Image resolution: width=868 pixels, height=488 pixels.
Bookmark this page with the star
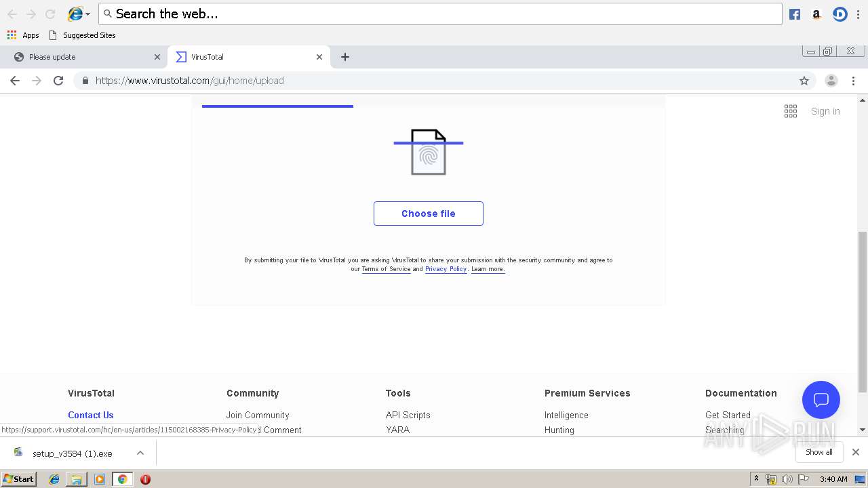(x=804, y=81)
